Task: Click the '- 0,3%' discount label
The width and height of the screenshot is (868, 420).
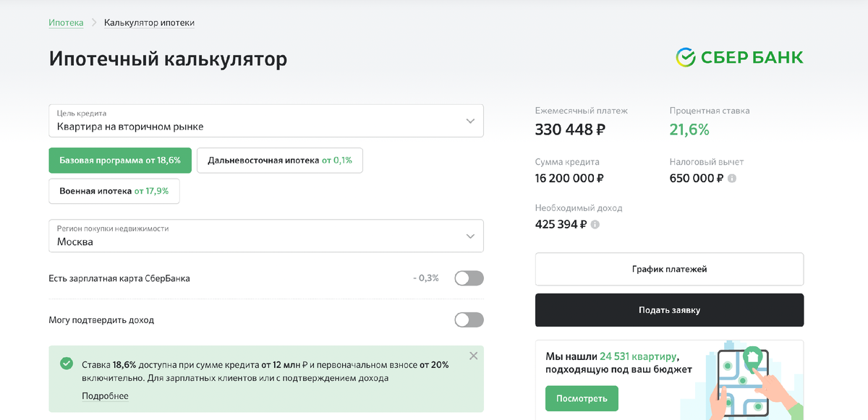Action: pos(426,278)
